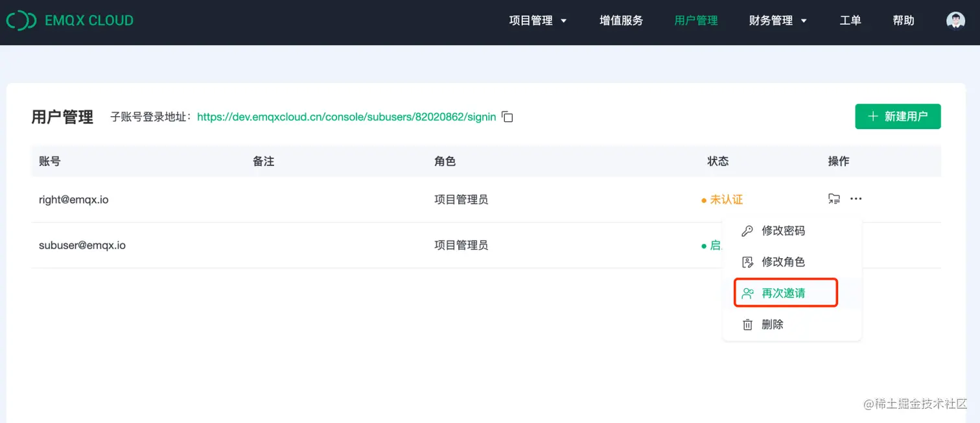Viewport: 980px width, 423px height.
Task: Open the dropdown arrow next to 项目管理
Action: pyautogui.click(x=563, y=21)
